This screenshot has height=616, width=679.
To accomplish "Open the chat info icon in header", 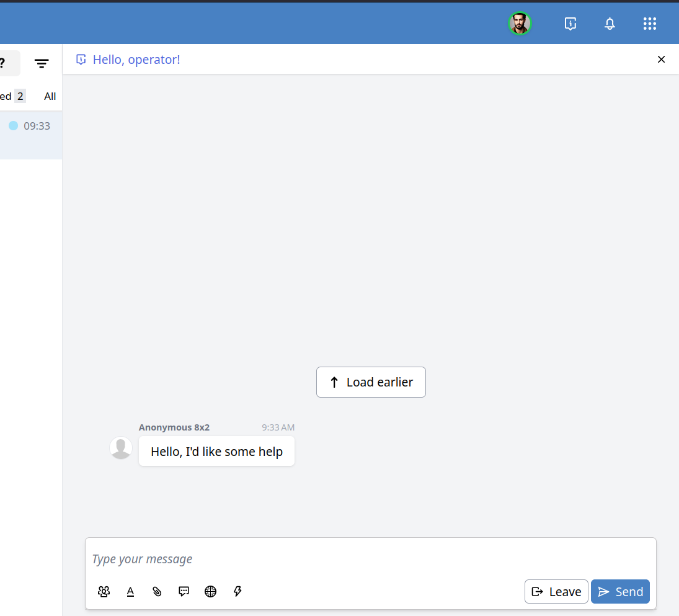I will (x=570, y=24).
